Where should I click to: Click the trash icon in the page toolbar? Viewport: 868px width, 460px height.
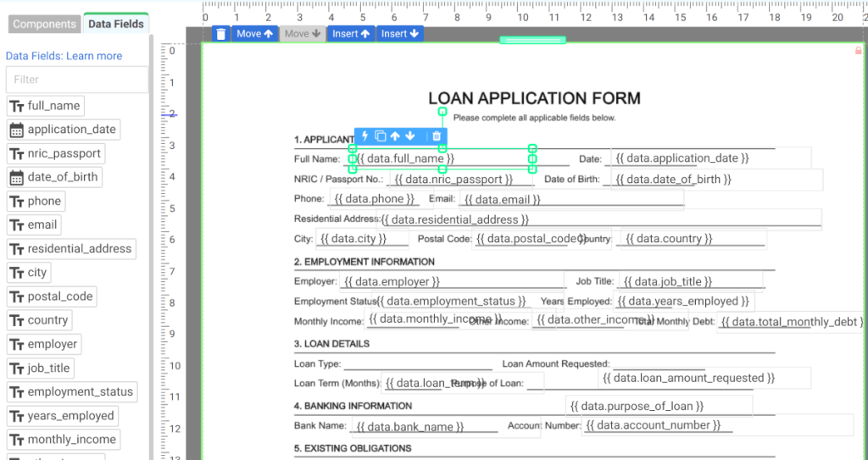(220, 34)
